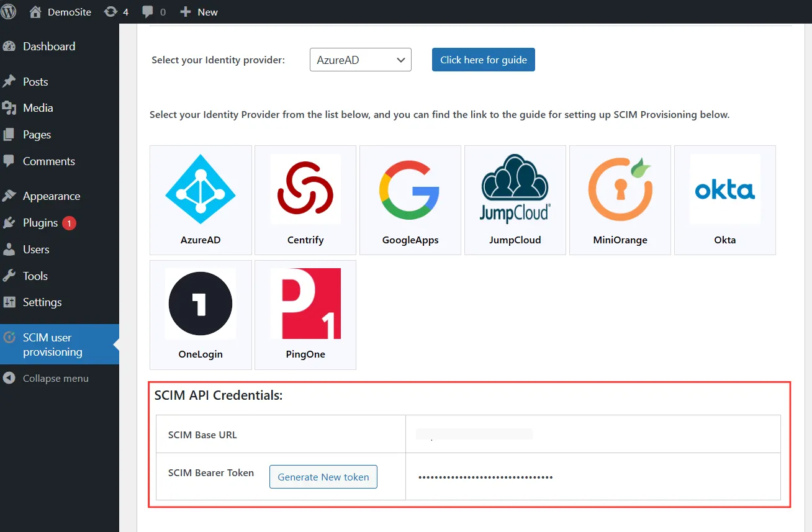The height and width of the screenshot is (532, 812).
Task: Open SCIM user provisioning menu item
Action: click(x=60, y=345)
